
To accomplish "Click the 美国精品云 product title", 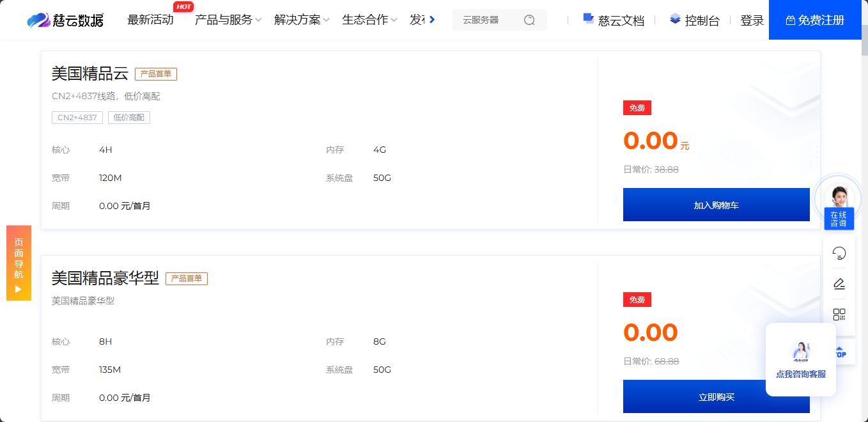I will [90, 74].
